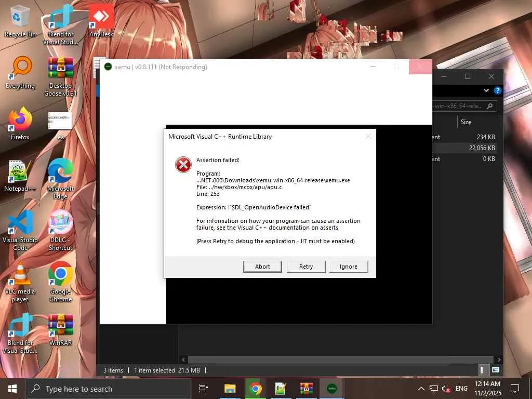This screenshot has height=399, width=532.
Task: Switch to WinRAR on the taskbar
Action: click(x=306, y=389)
